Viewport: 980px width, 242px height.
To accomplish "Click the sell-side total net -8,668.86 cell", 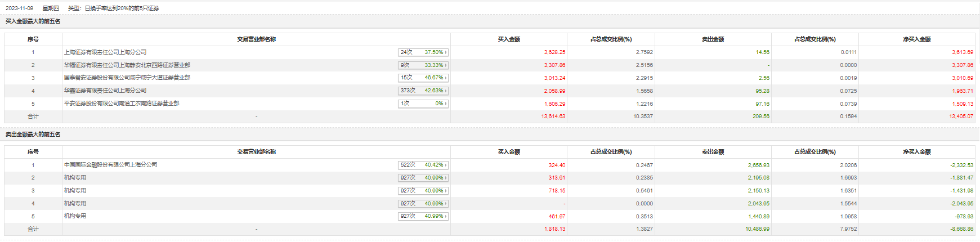I will tap(961, 229).
